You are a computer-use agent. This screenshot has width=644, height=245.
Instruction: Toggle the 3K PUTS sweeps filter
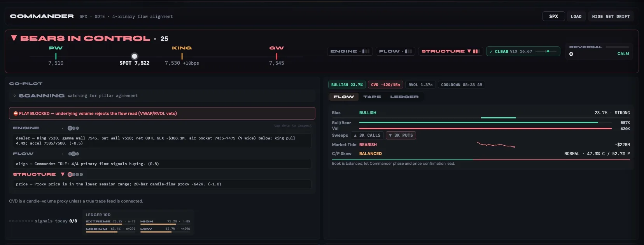(401, 135)
